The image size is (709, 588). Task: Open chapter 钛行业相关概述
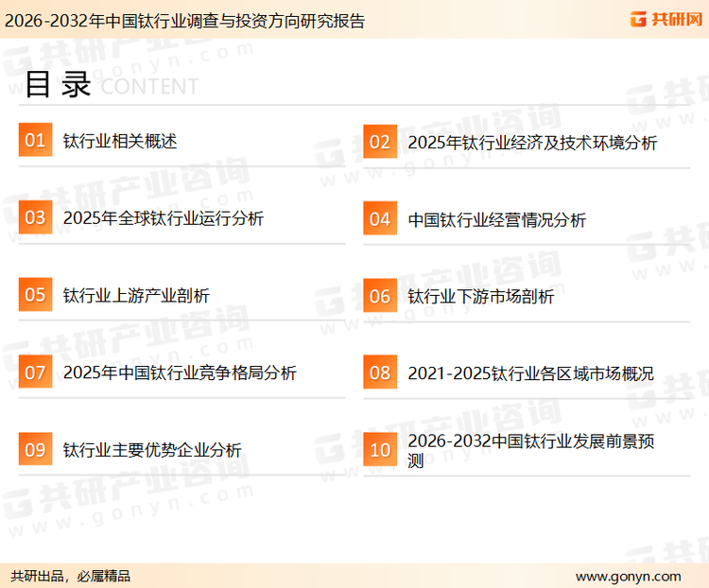120,141
